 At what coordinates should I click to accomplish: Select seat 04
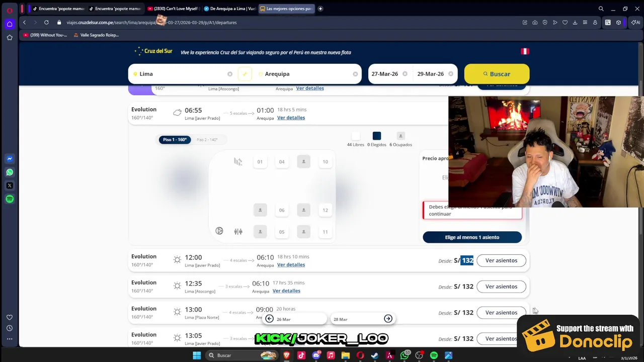tap(282, 162)
